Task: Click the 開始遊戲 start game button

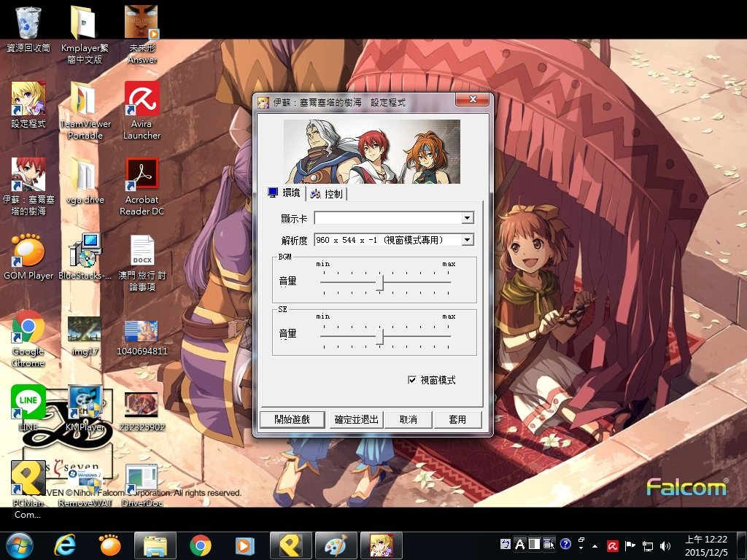Action: click(x=292, y=419)
